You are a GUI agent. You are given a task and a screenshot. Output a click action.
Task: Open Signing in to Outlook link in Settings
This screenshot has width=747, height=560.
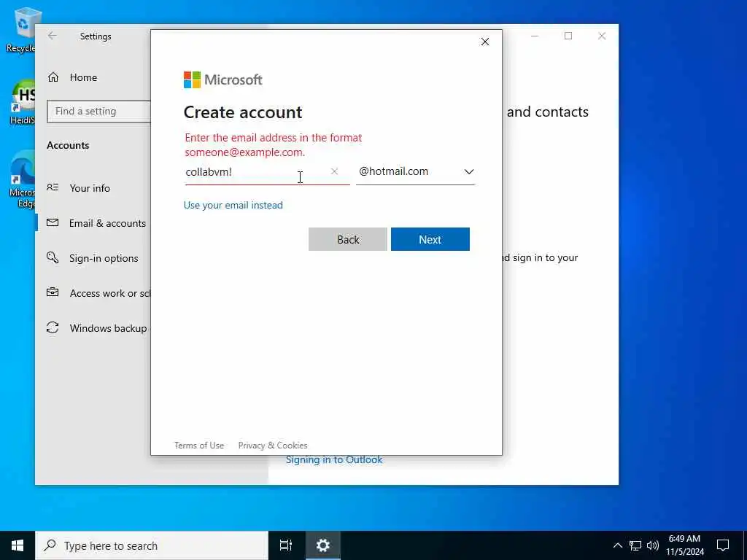334,460
